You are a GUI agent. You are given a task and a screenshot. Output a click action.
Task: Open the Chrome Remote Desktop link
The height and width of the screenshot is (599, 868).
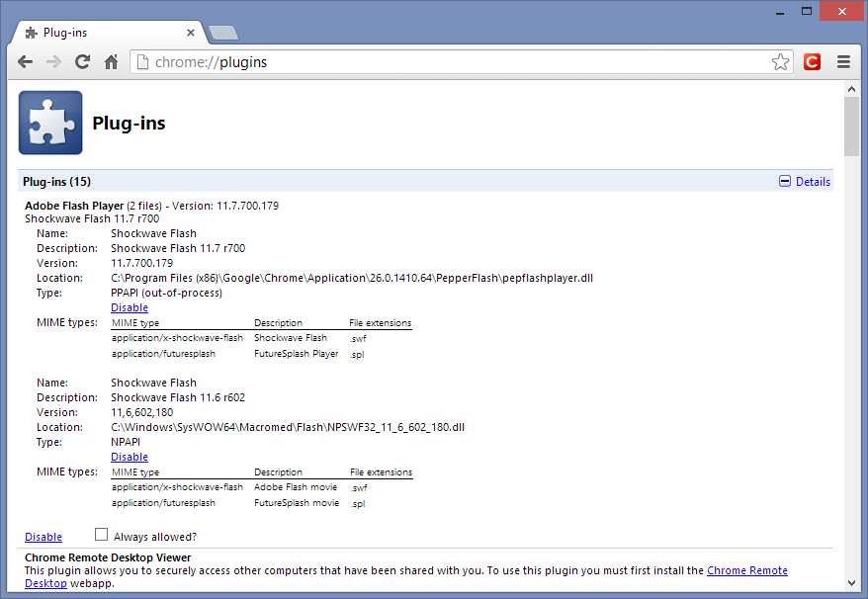pyautogui.click(x=746, y=570)
